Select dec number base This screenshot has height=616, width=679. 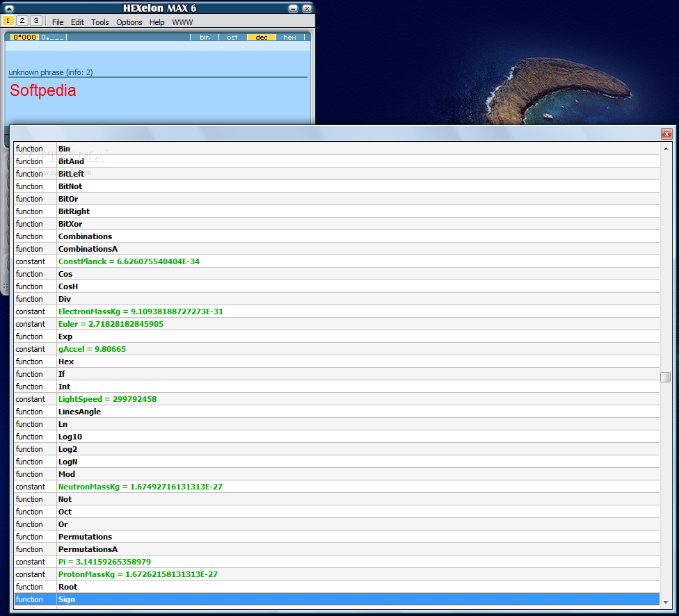pyautogui.click(x=261, y=38)
